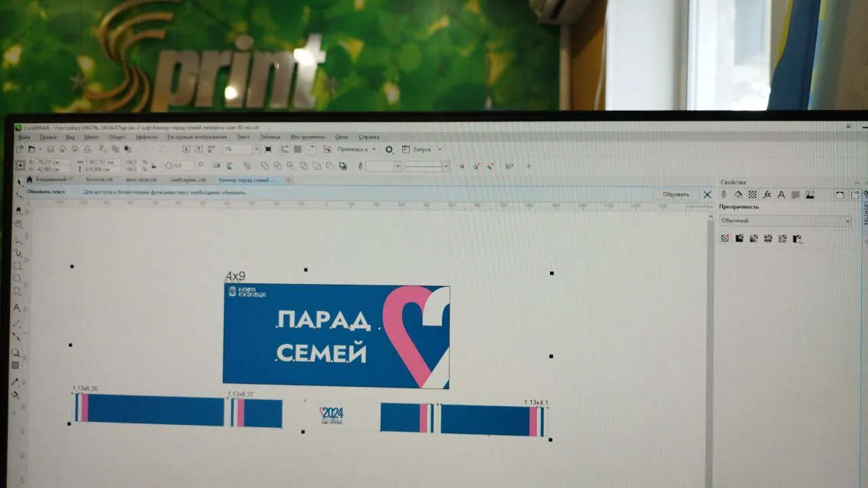Click the Open folder icon in the toolbar
This screenshot has width=868, height=488.
tap(32, 148)
